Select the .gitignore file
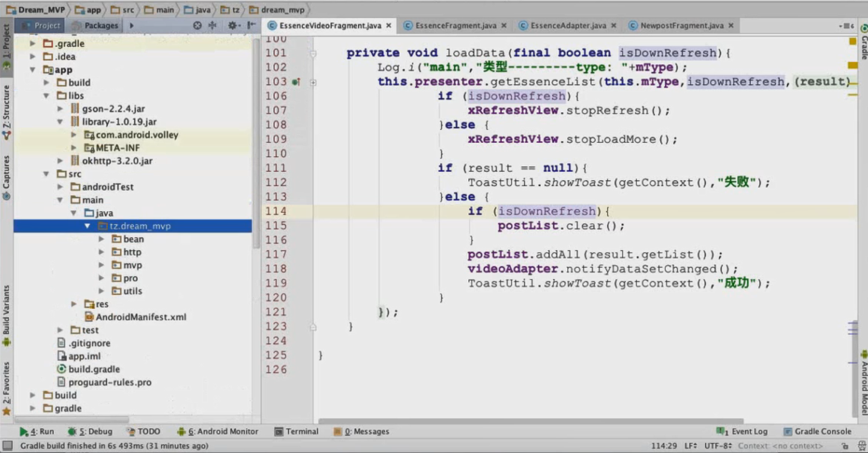 coord(83,343)
